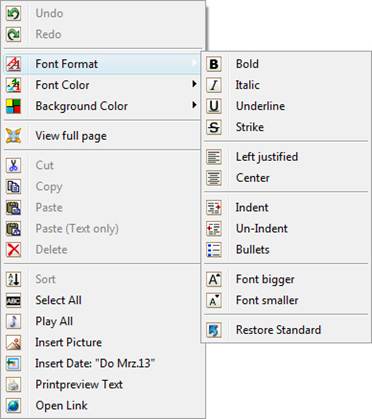Select Printpreview Text menu item
This screenshot has height=419, width=372.
102,384
